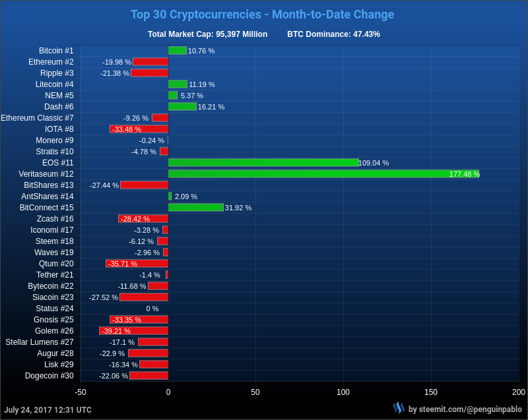Click the 5.37 % NEM value

click(192, 96)
